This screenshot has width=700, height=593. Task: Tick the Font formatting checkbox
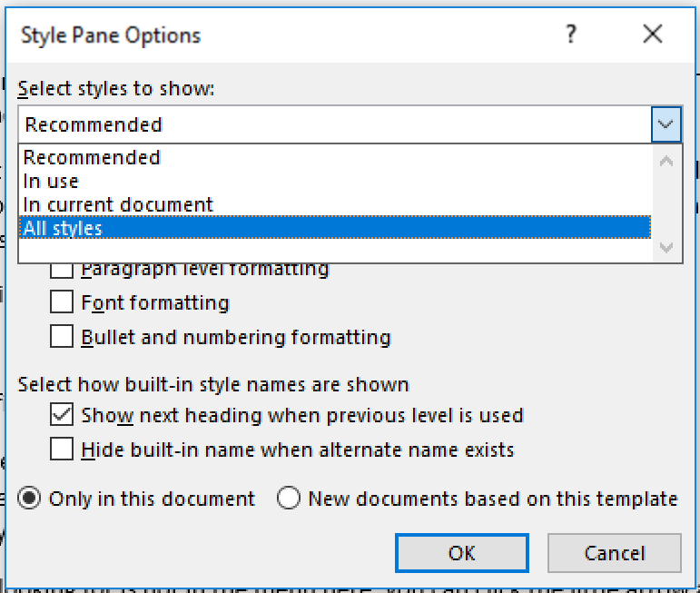pyautogui.click(x=62, y=302)
